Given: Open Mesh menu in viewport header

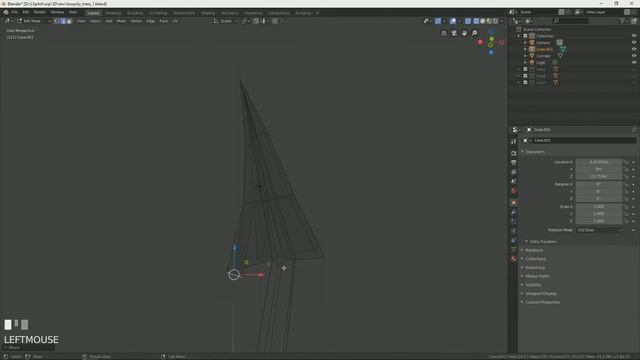Looking at the screenshot, I should pos(122,21).
